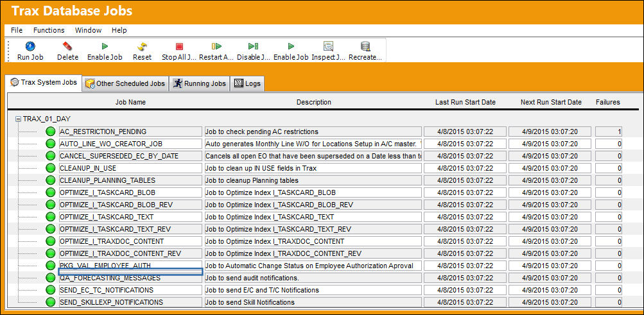Open the Logs tab
This screenshot has height=315, width=644.
pos(247,83)
